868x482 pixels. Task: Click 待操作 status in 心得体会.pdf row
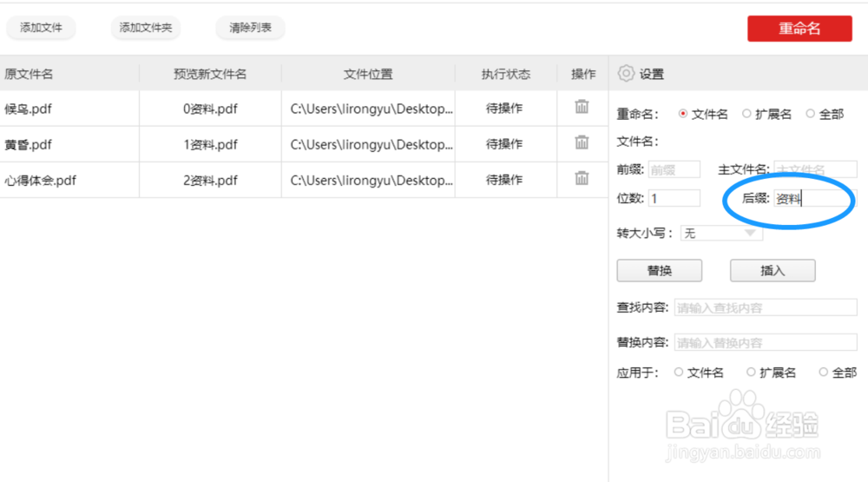(503, 180)
